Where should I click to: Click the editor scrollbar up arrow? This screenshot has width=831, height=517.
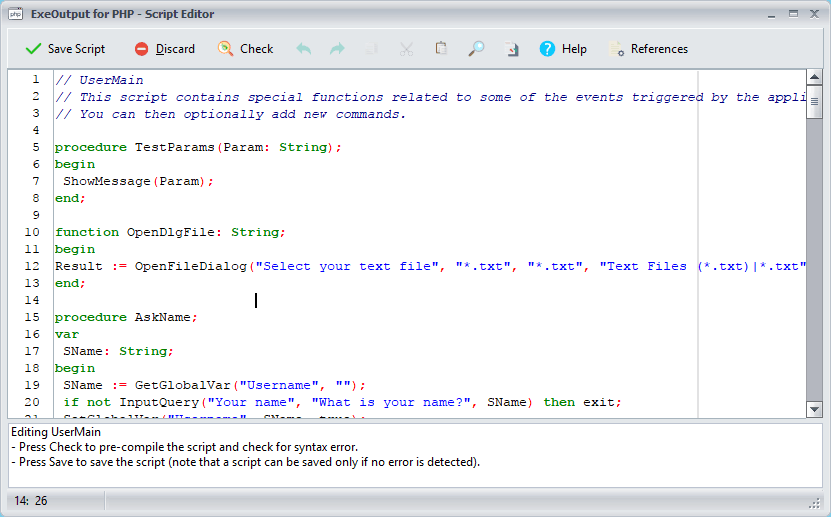coord(814,79)
